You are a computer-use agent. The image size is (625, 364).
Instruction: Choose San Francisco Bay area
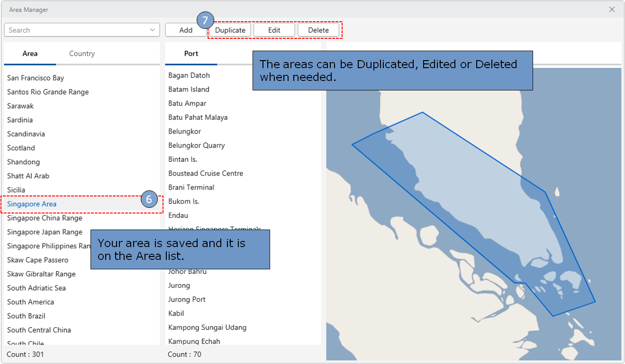(36, 78)
